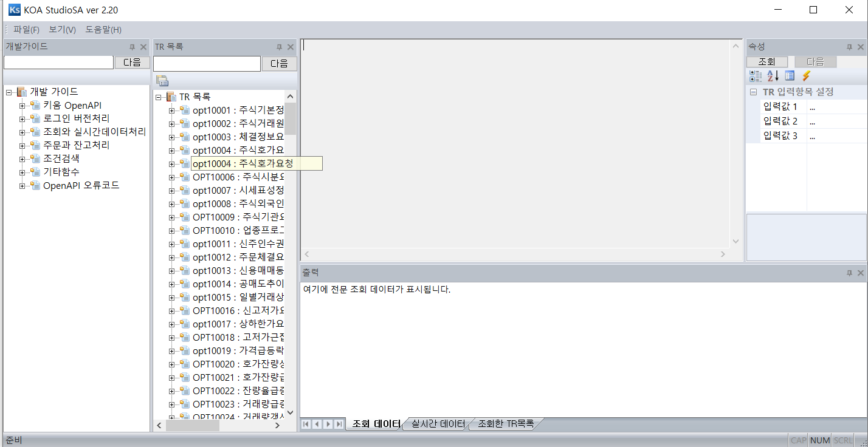This screenshot has height=447, width=868.
Task: Close the 속성 panel
Action: [x=861, y=47]
